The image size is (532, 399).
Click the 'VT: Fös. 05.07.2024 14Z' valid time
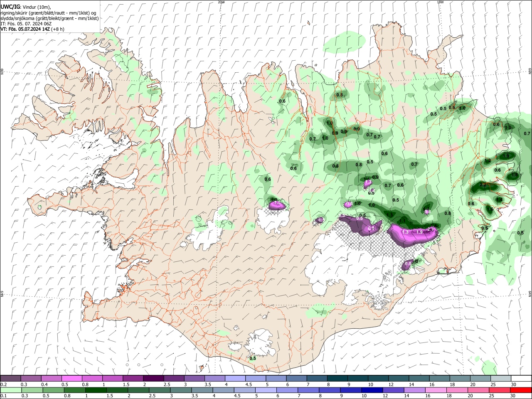point(25,29)
